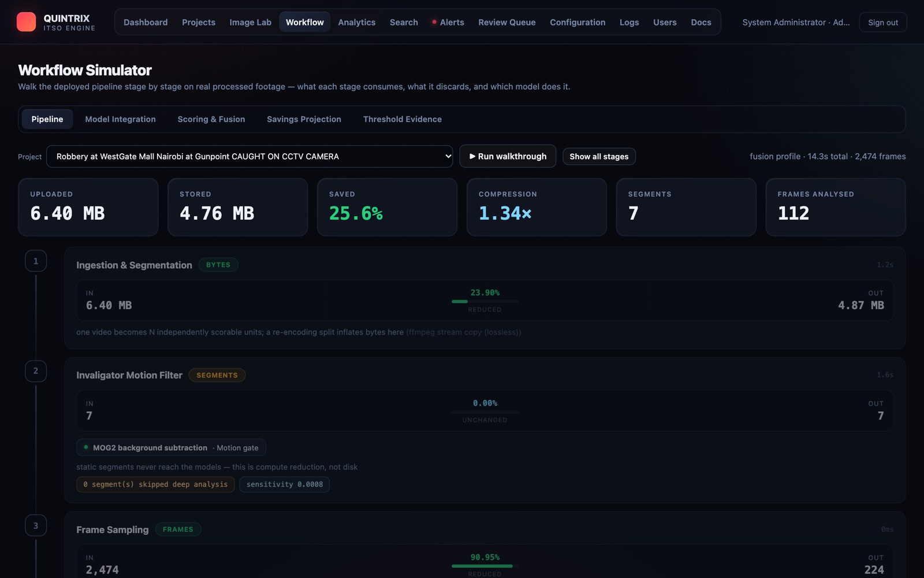Image resolution: width=924 pixels, height=578 pixels.
Task: View Logs page
Action: point(629,22)
